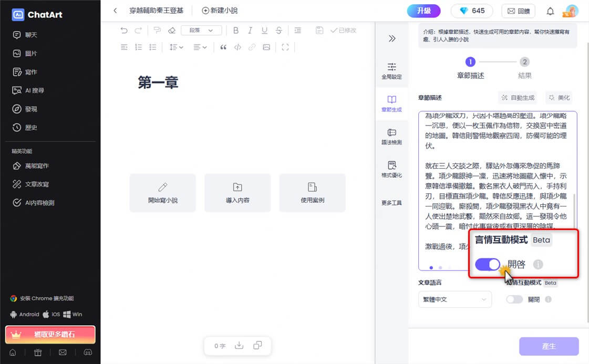Open the 段落 paragraph style dropdown

click(x=201, y=30)
